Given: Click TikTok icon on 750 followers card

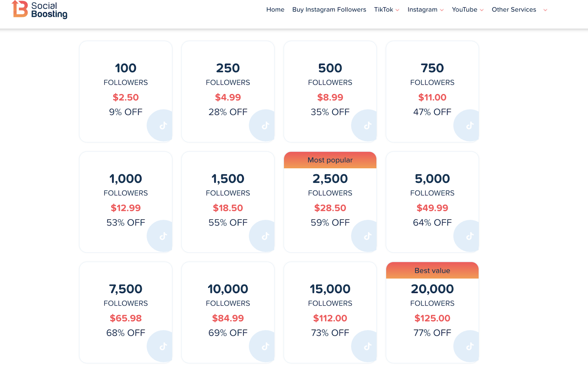Looking at the screenshot, I should pyautogui.click(x=470, y=126).
